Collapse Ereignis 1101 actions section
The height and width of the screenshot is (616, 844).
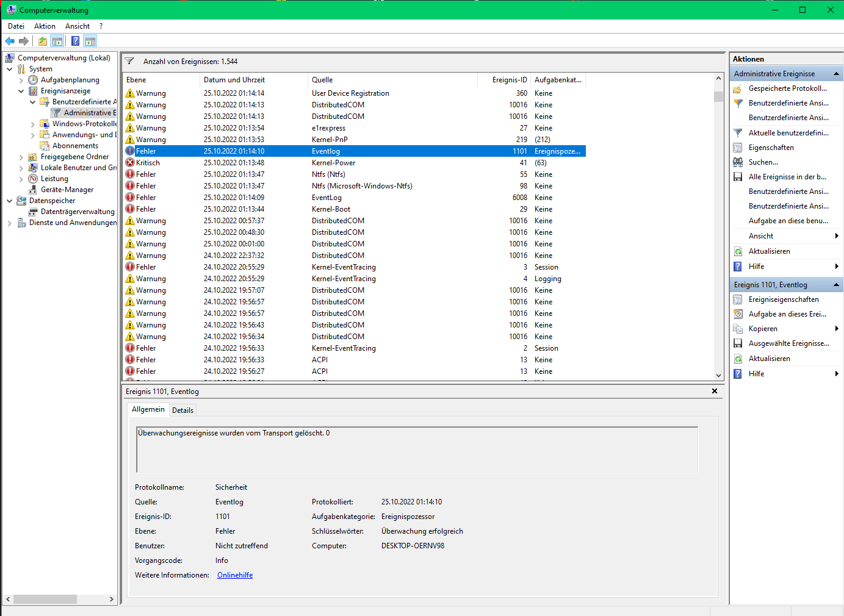(836, 285)
